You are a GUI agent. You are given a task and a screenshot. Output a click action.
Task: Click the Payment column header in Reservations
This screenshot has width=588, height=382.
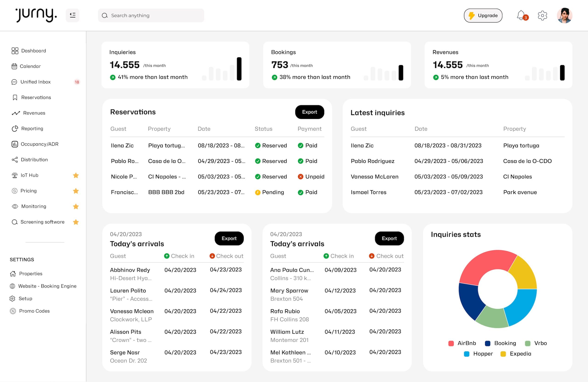pos(309,129)
